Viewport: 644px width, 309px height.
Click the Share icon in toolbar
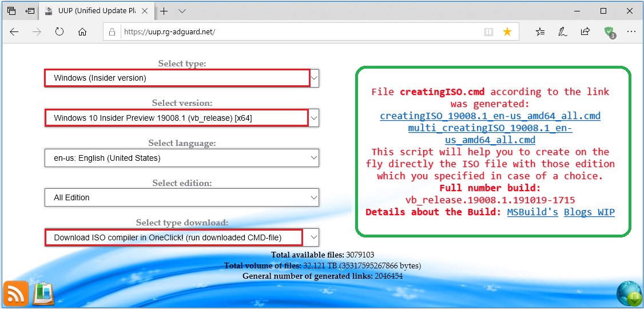(x=585, y=31)
